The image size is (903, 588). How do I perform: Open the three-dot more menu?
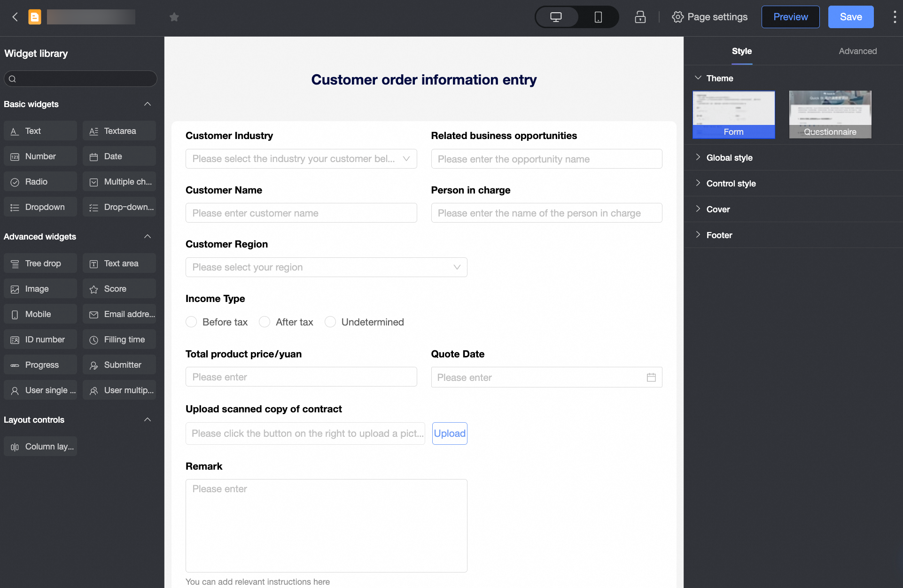tap(894, 17)
